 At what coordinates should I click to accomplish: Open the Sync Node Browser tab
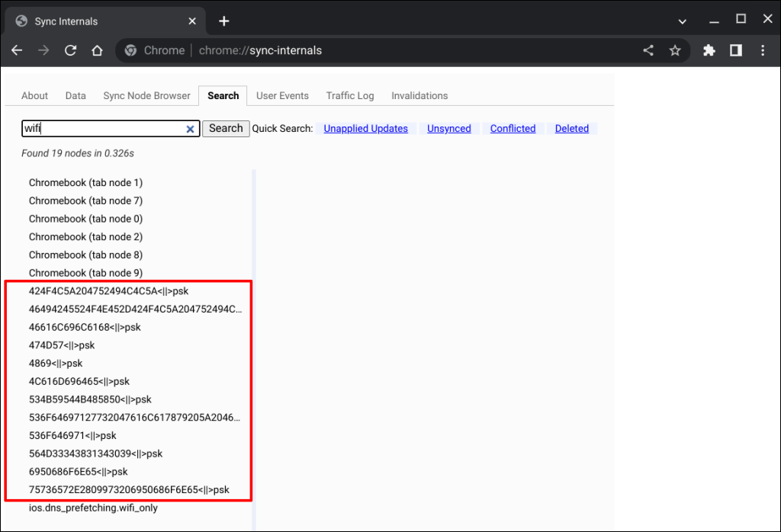point(146,95)
